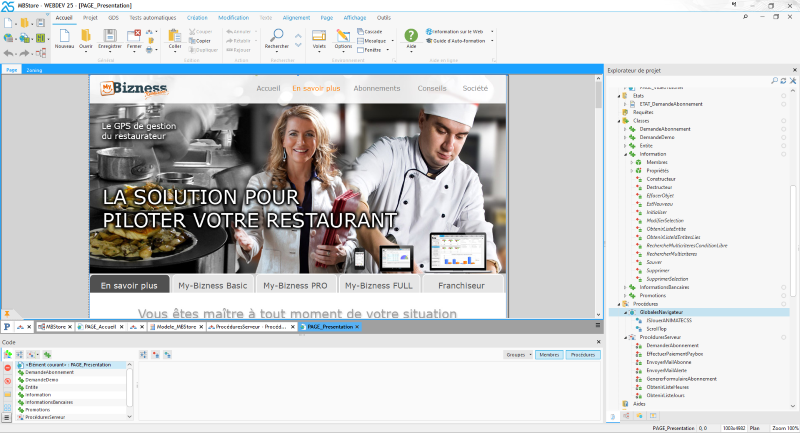Open the Options pencil icon
800x433 pixels.
(343, 36)
